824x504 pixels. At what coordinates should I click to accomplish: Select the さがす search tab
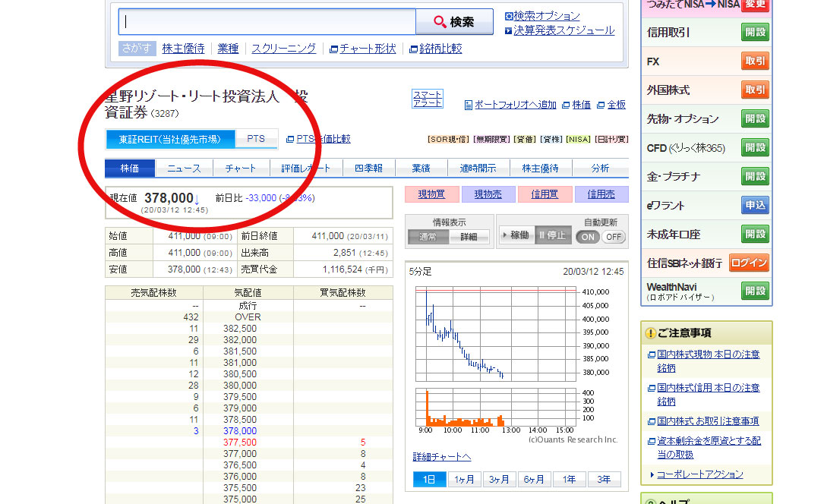click(137, 49)
